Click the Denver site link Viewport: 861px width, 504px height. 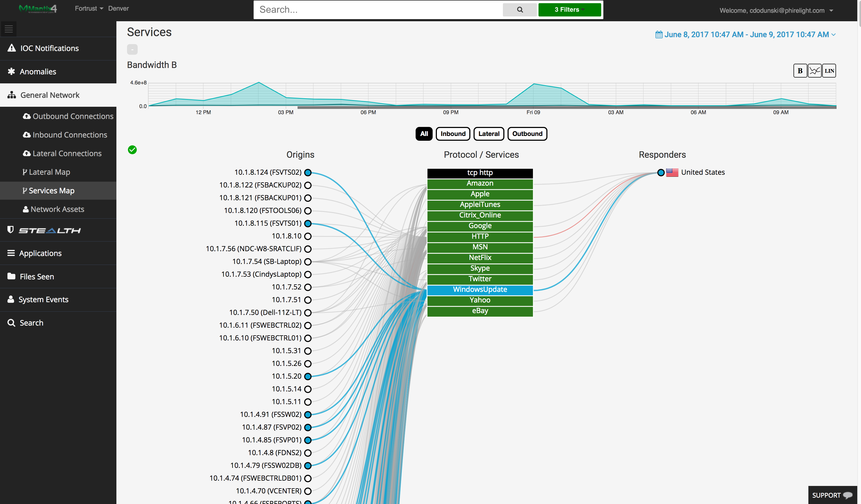tap(119, 8)
